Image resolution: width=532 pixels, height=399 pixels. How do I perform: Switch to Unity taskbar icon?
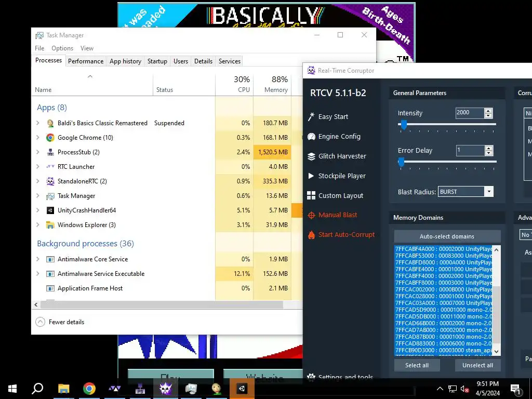242,389
